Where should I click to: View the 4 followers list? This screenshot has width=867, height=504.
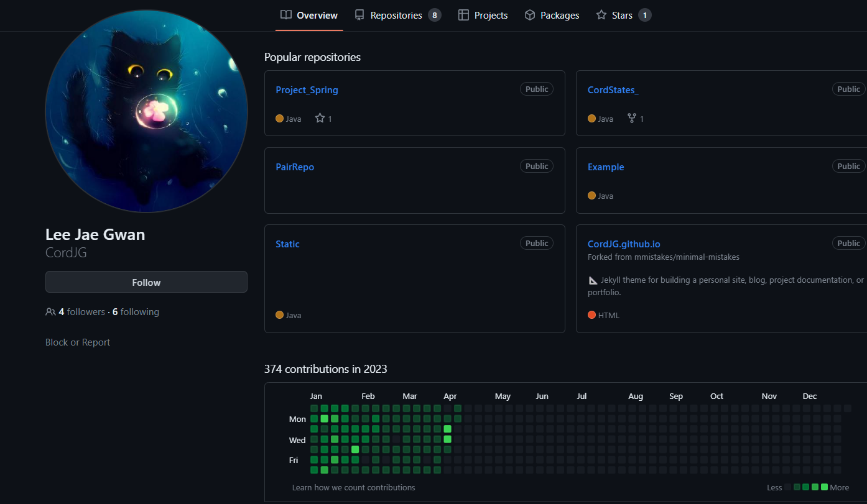(82, 312)
